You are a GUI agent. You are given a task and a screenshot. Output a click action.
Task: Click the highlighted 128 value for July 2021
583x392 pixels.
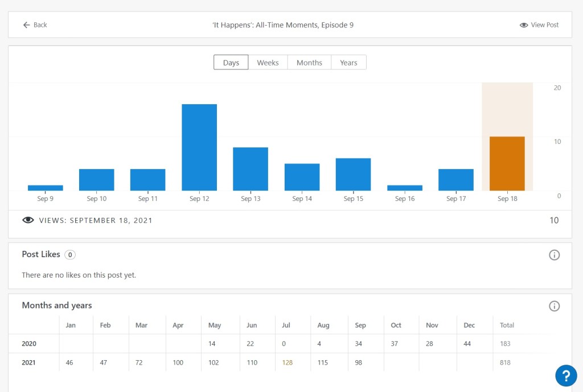coord(287,362)
